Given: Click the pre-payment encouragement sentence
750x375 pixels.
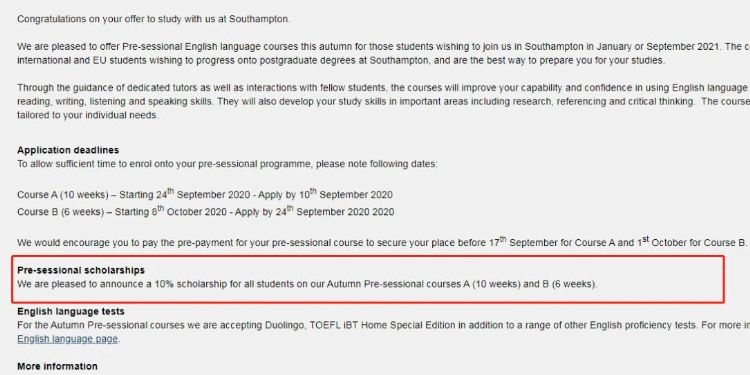Looking at the screenshot, I should tap(382, 242).
